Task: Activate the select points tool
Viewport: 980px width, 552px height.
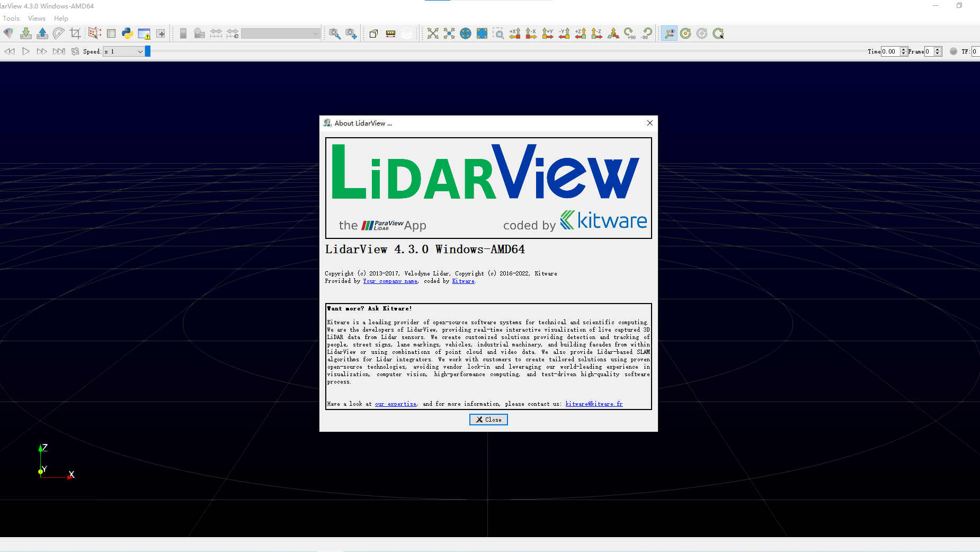Action: point(95,33)
